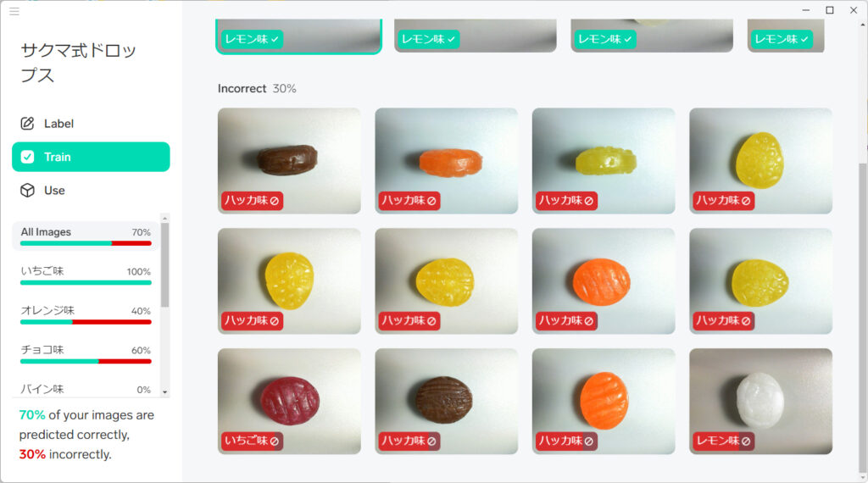Click the Train checkmark icon
Screen dimensions: 868x483
pyautogui.click(x=27, y=157)
